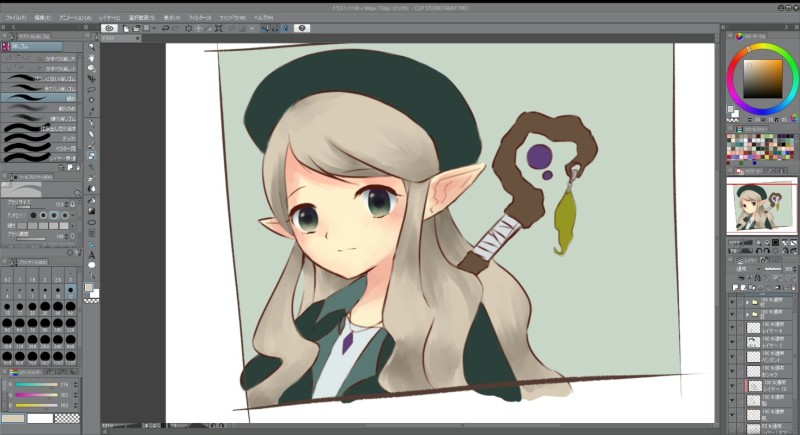Open the anti-aliasing dropdown arrow
The height and width of the screenshot is (435, 800).
73,215
